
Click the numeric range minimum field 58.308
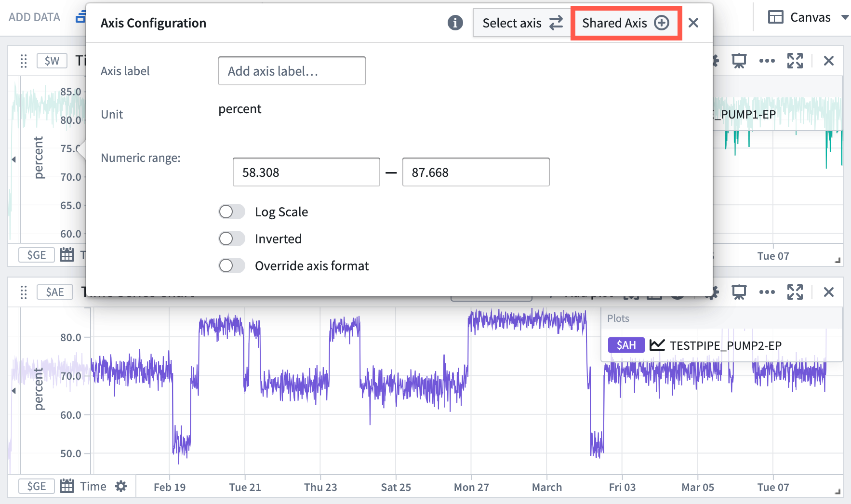tap(306, 172)
